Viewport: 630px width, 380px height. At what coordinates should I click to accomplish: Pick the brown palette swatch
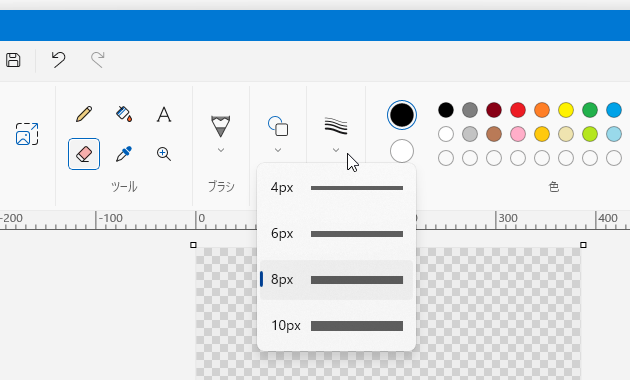[x=494, y=134]
